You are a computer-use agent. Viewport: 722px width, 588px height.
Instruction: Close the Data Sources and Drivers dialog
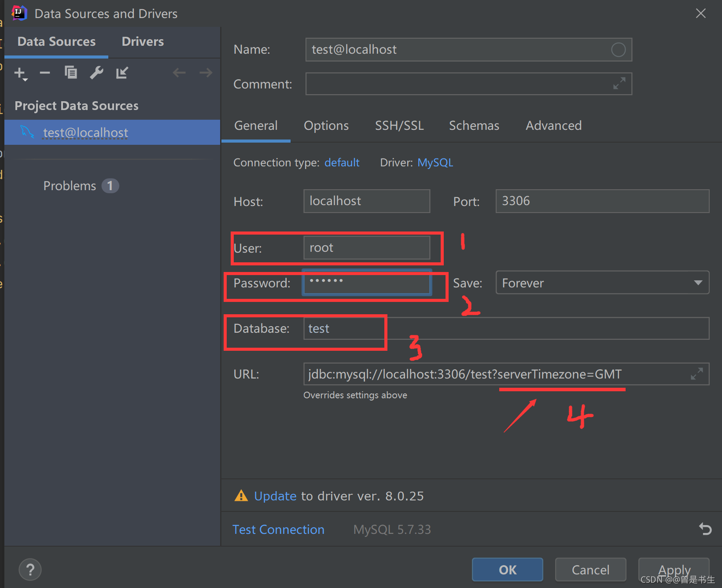pos(700,13)
